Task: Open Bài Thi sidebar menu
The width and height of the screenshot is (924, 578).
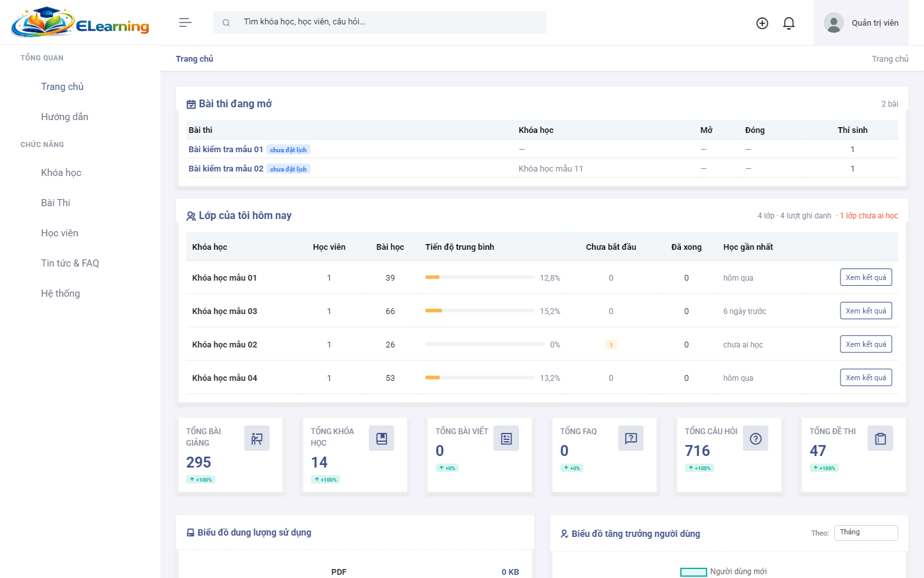Action: pos(56,203)
